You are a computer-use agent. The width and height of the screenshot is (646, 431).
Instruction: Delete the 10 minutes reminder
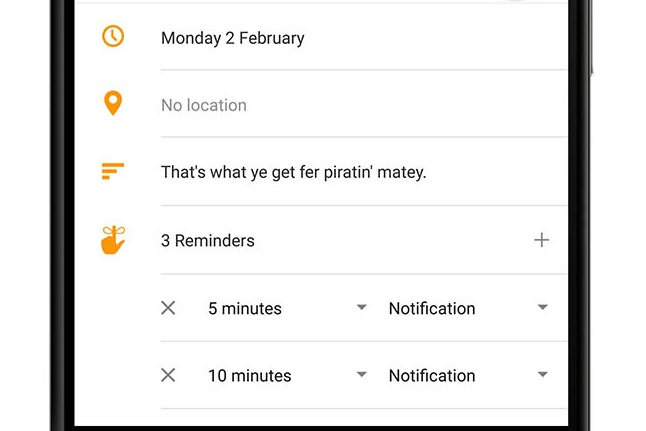(x=168, y=375)
